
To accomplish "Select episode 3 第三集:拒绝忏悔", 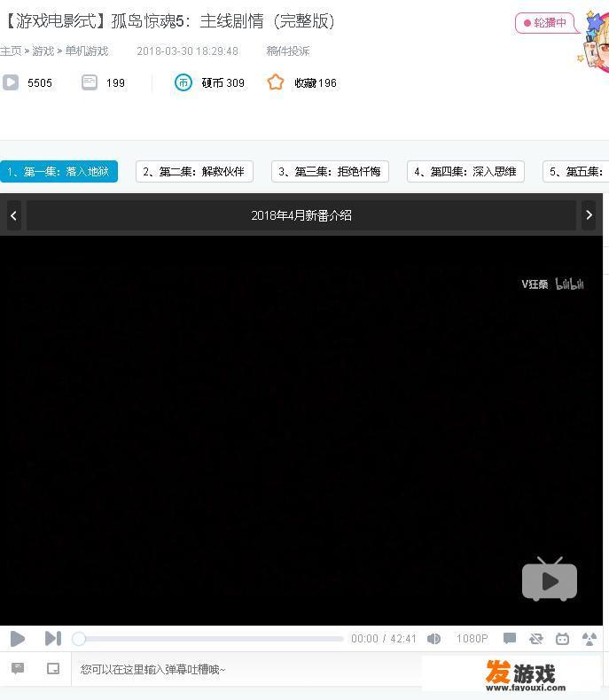I will click(x=330, y=171).
